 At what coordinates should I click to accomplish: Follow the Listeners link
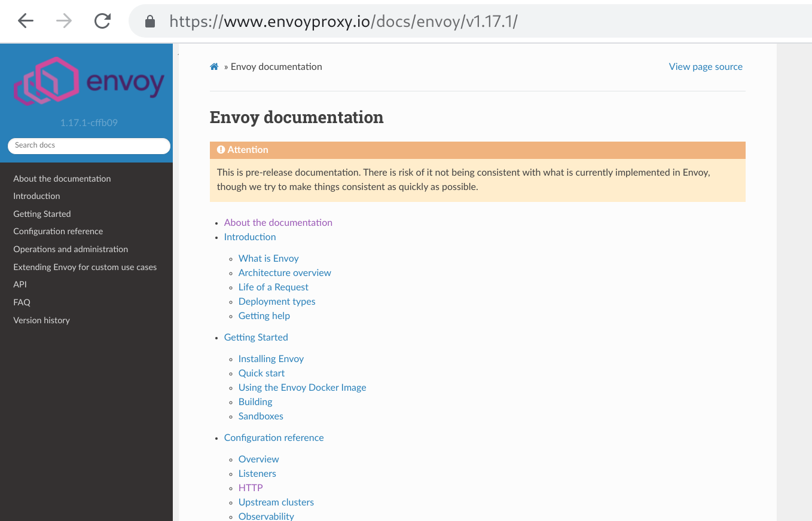click(257, 473)
